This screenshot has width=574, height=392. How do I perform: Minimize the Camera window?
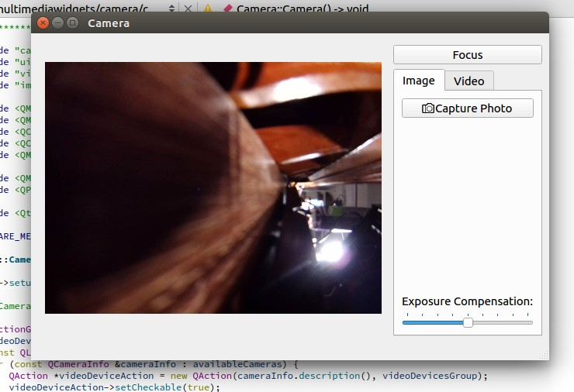(x=58, y=23)
